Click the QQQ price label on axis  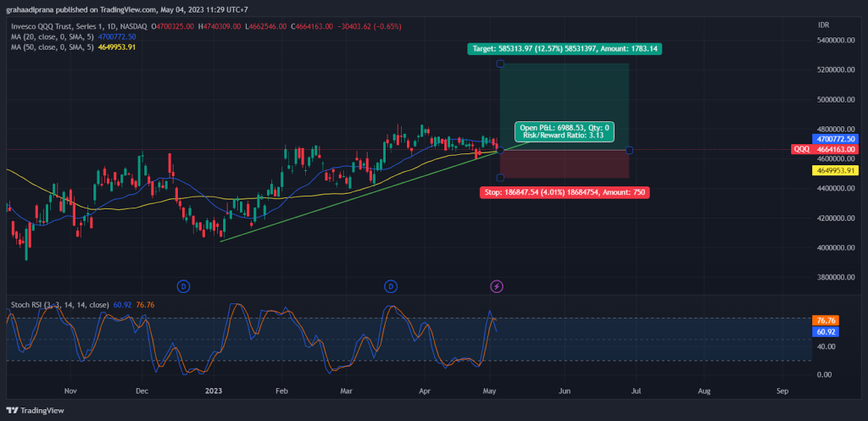[826, 149]
